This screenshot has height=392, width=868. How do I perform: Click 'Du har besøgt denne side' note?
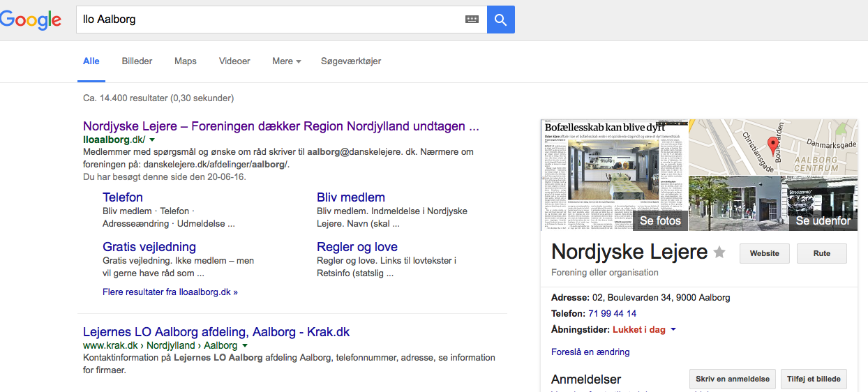click(165, 177)
